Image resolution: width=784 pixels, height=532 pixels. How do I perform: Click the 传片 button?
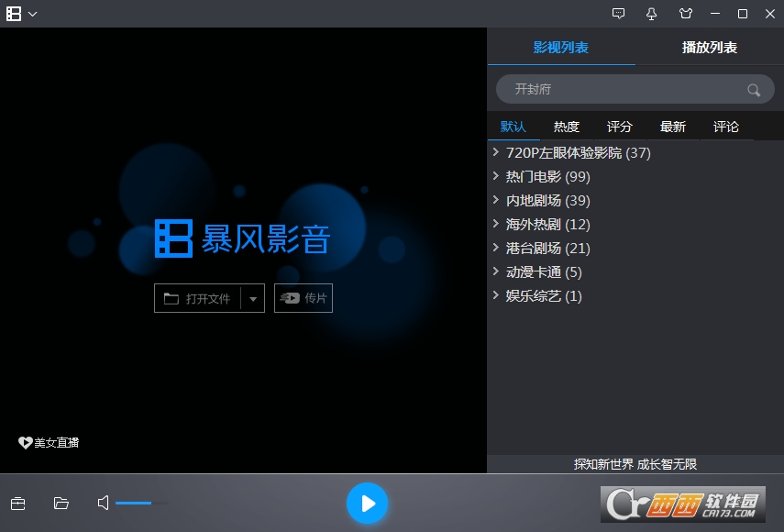[x=304, y=299]
